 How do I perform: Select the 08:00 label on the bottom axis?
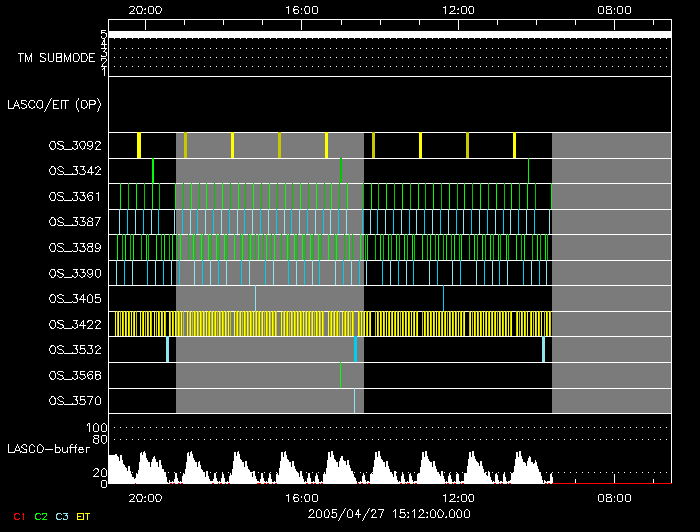coord(613,497)
